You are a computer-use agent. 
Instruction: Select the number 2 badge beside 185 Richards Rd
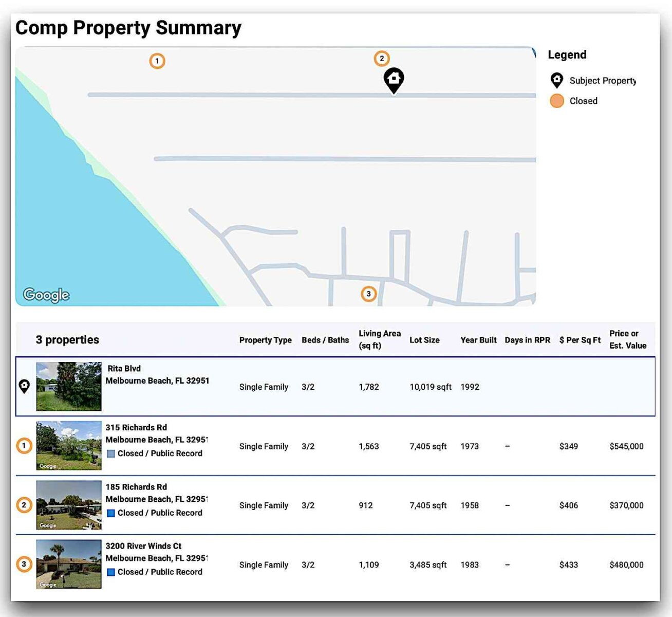pyautogui.click(x=24, y=505)
